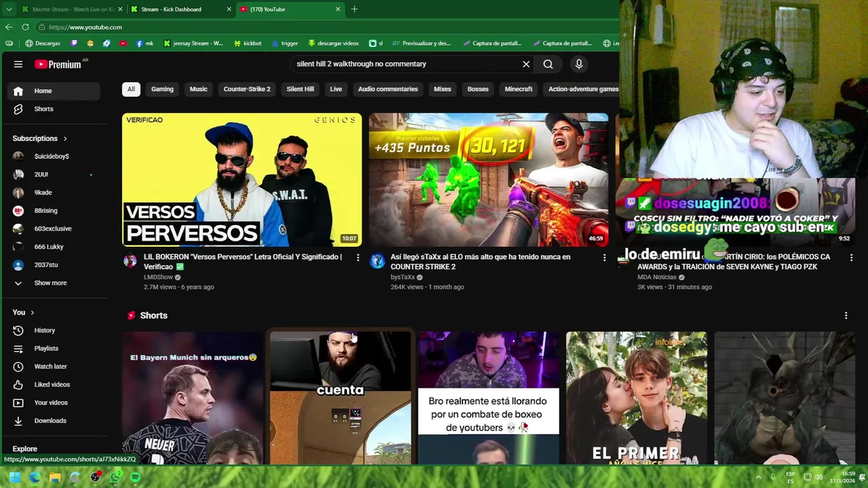
Task: Click the Descargas bookmark
Action: click(x=42, y=43)
